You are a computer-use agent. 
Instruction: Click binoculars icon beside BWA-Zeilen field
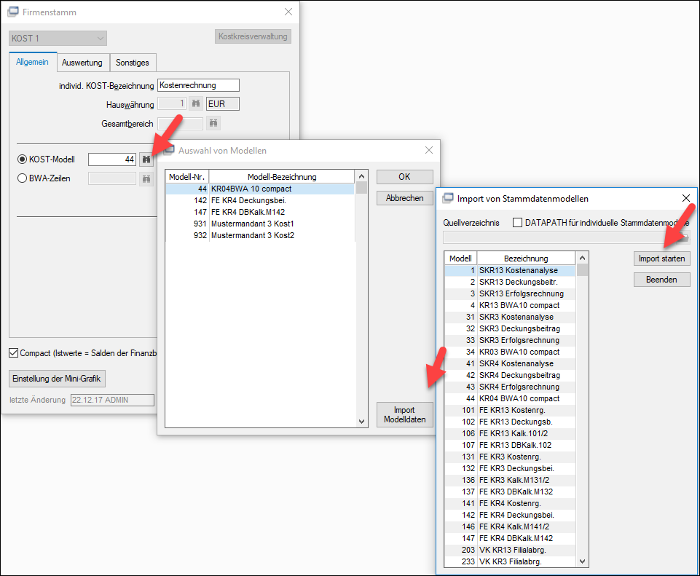point(146,179)
